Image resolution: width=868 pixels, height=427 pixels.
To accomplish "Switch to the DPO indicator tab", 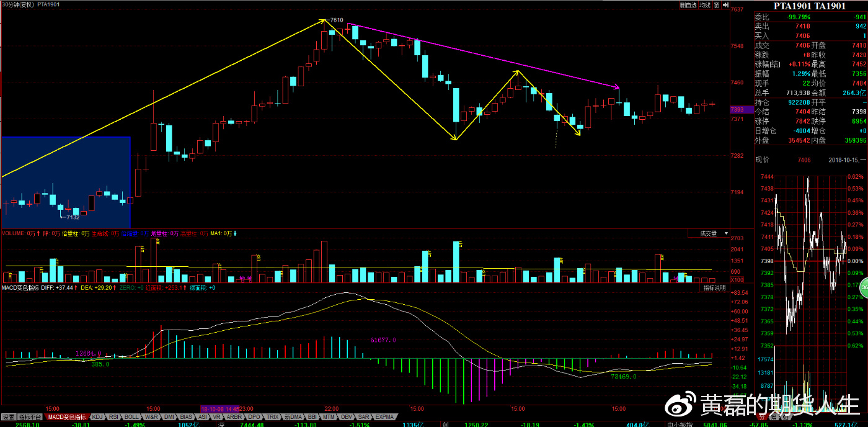I will (x=254, y=417).
